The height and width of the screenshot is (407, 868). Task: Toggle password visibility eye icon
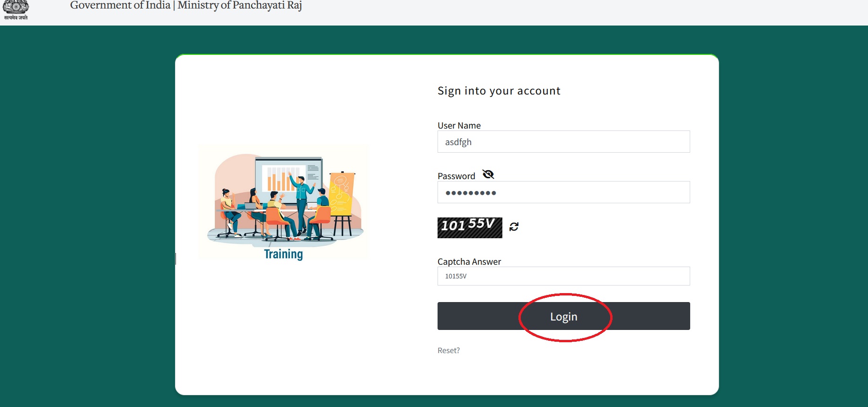(x=488, y=175)
